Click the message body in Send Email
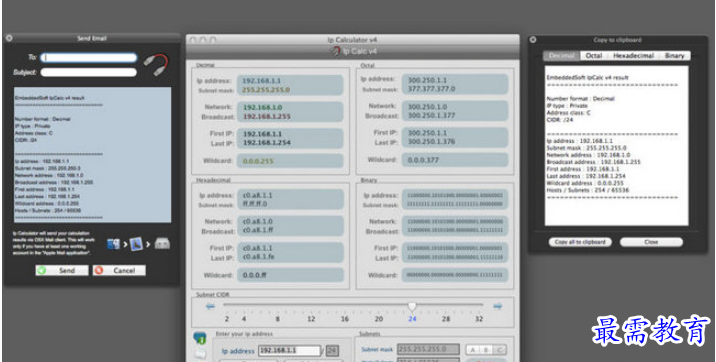 tap(93, 155)
